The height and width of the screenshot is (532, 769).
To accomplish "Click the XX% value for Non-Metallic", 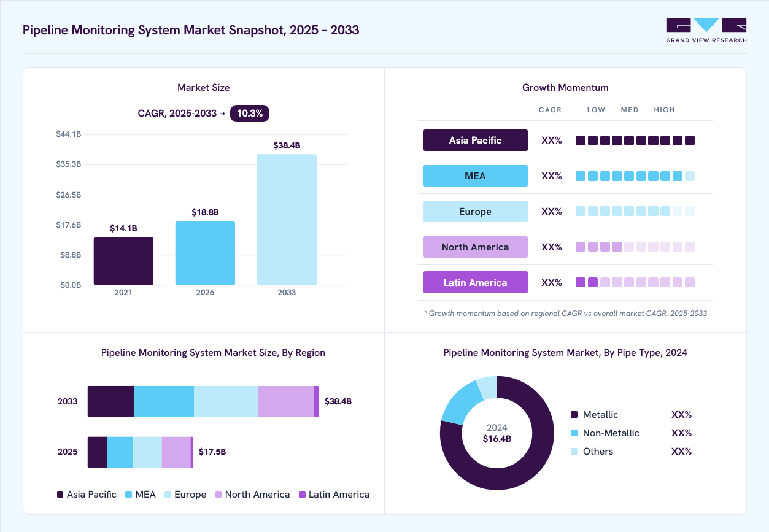I will (682, 433).
